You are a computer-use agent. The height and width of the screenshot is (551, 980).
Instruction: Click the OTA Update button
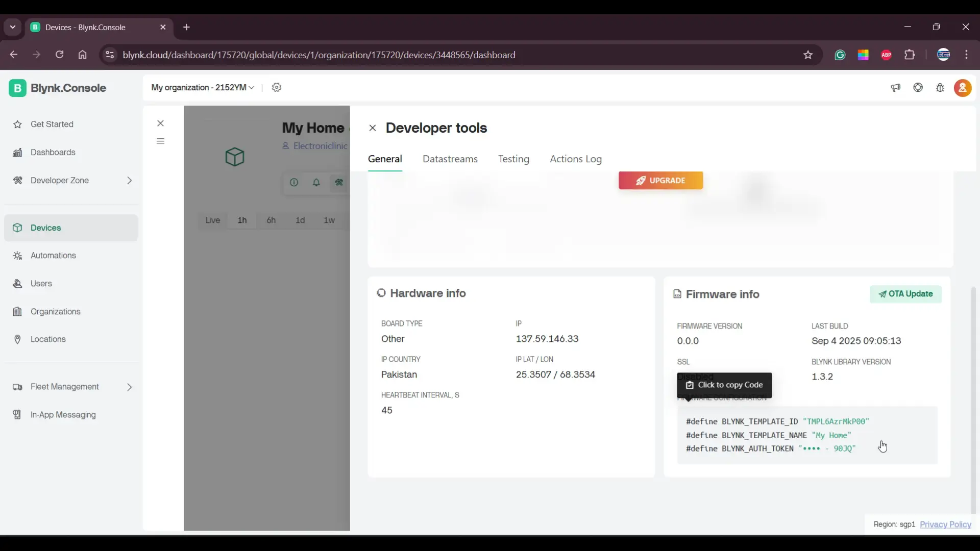905,294
